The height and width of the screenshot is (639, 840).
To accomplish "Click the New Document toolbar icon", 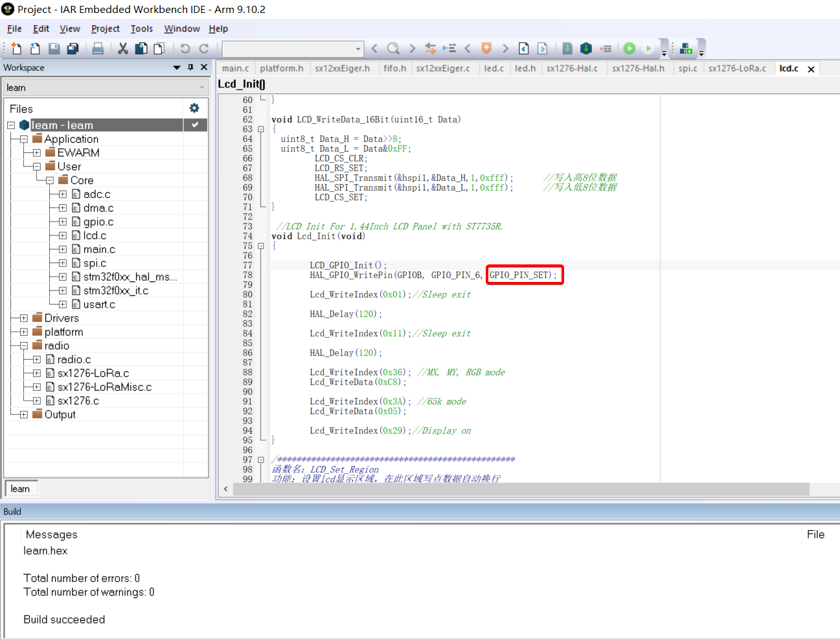I will (16, 49).
